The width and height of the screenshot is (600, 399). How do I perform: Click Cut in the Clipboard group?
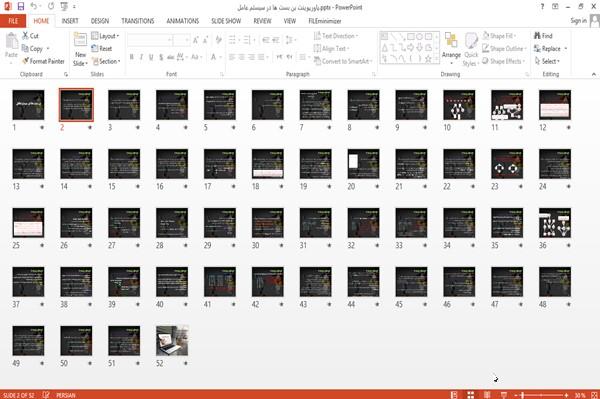tap(31, 36)
